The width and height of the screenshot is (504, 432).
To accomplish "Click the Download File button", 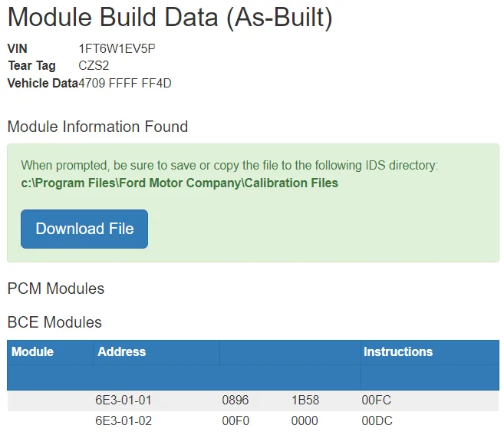I will click(x=84, y=229).
